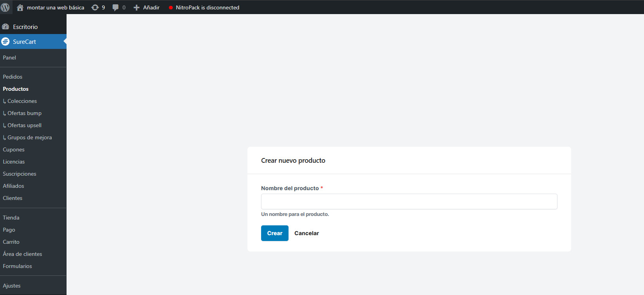Open comments bubble icon
This screenshot has width=644, height=295.
coord(115,7)
